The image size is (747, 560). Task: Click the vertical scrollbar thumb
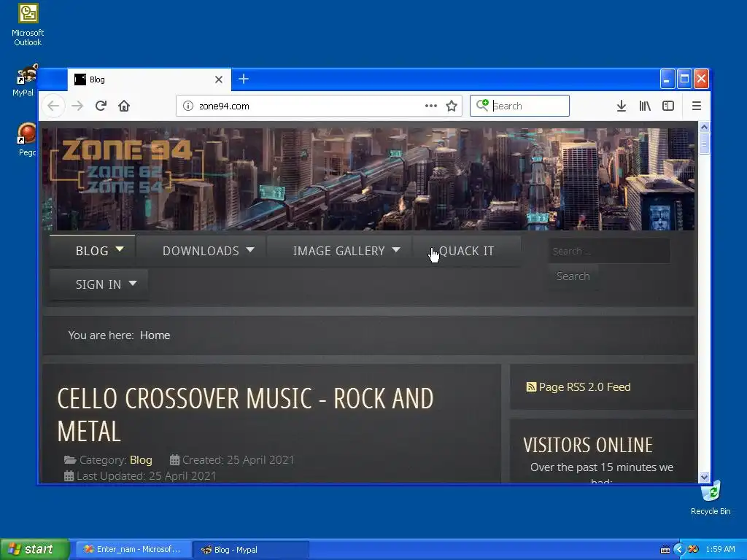coord(704,144)
